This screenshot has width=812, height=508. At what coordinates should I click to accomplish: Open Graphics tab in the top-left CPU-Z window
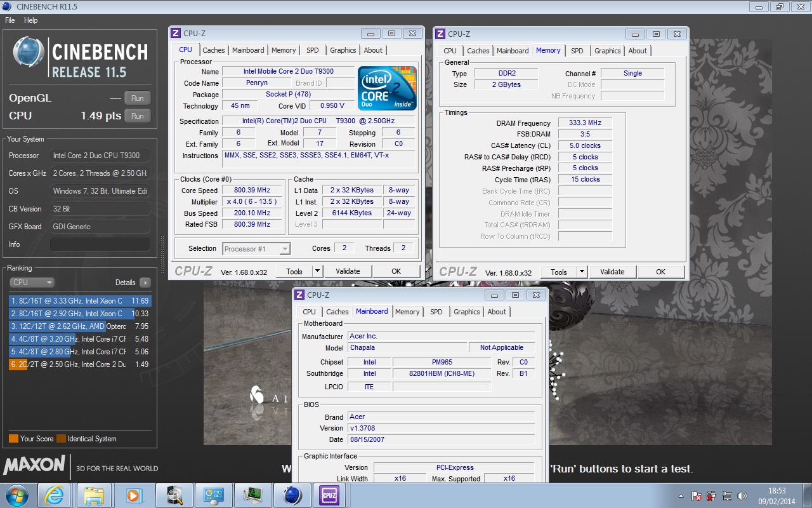click(x=343, y=50)
